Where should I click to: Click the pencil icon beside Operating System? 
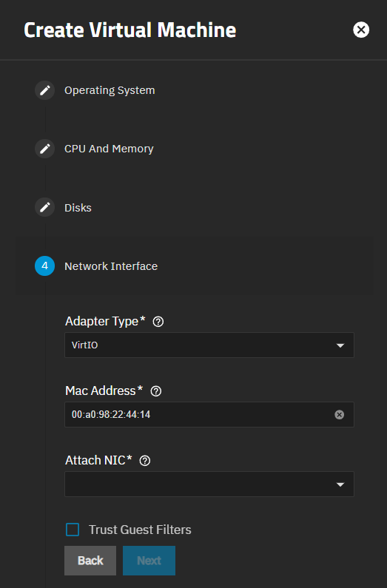pos(45,90)
